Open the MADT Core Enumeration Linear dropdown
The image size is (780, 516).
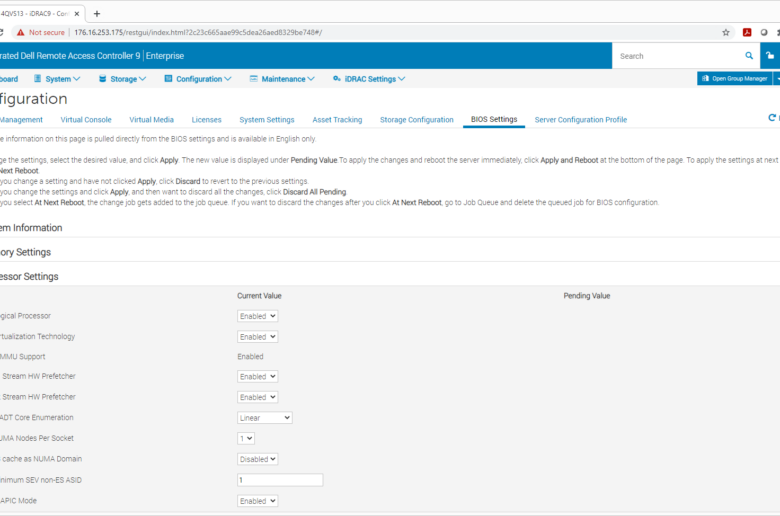(265, 418)
